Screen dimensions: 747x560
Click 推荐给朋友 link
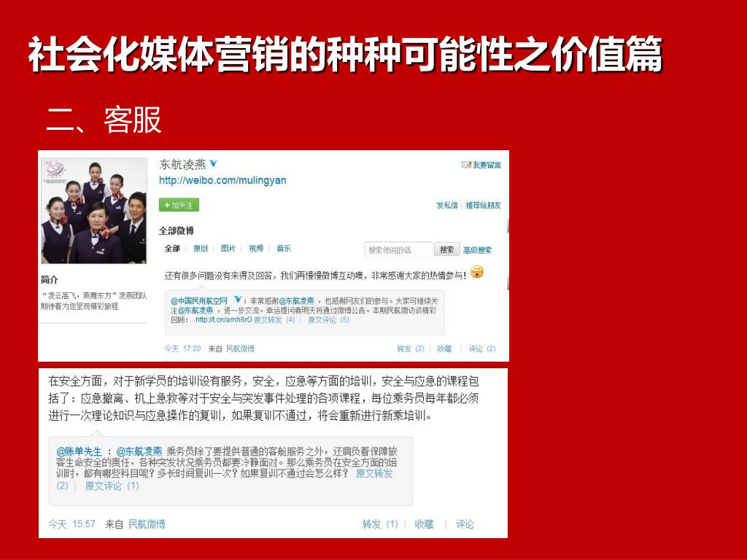(484, 205)
